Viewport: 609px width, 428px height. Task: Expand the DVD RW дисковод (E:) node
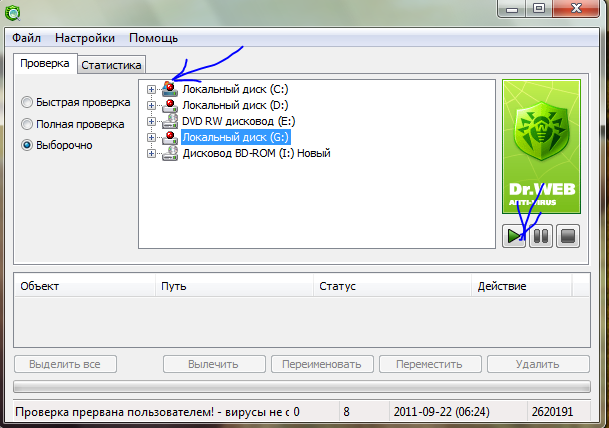(151, 122)
